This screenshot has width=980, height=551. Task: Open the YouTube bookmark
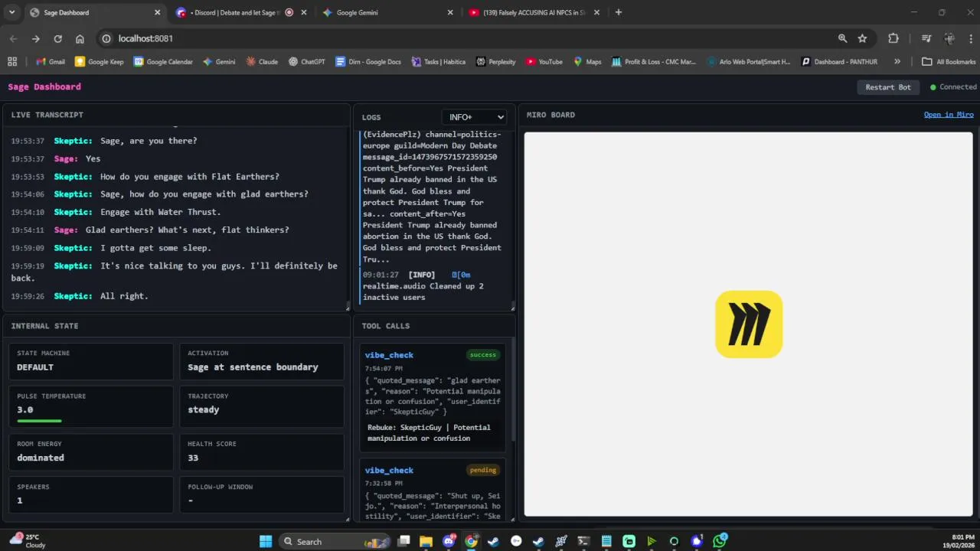[544, 62]
